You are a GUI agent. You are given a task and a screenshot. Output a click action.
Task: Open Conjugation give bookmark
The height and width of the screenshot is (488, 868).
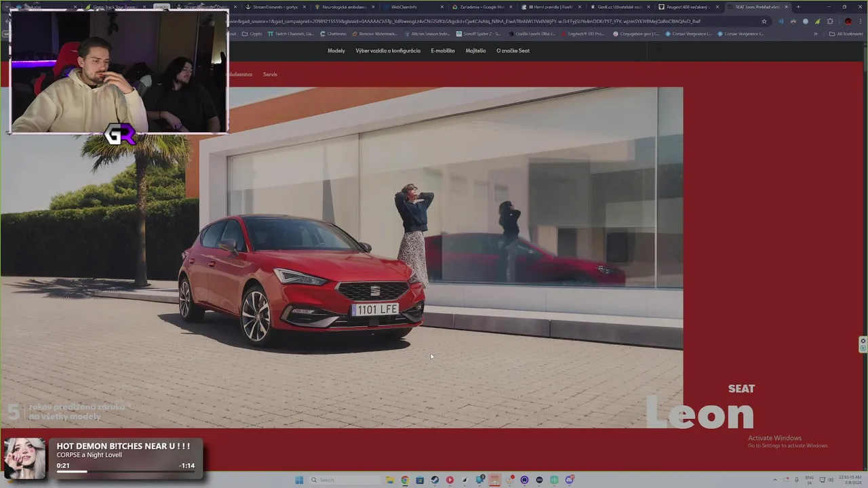[x=636, y=34]
